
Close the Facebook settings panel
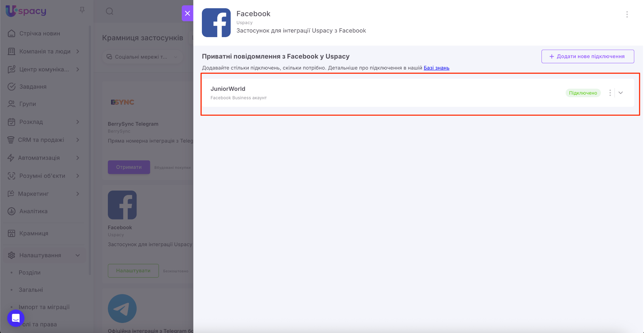(187, 13)
